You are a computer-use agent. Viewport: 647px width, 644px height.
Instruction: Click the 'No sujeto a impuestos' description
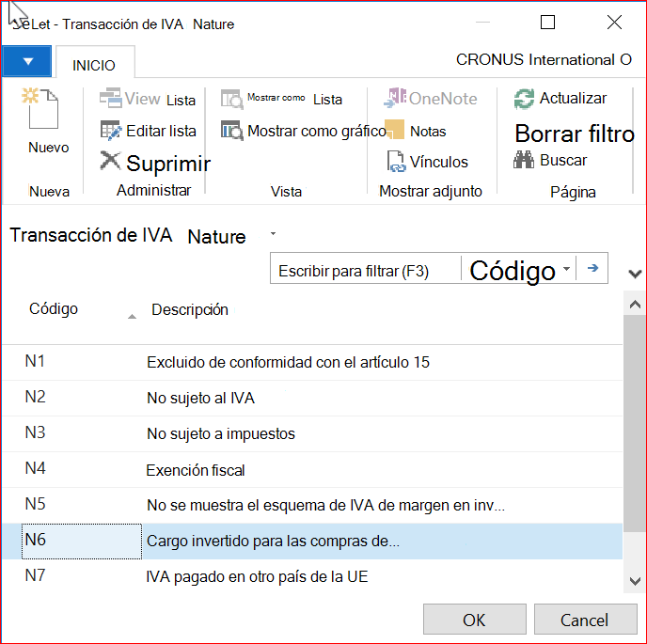click(x=221, y=434)
